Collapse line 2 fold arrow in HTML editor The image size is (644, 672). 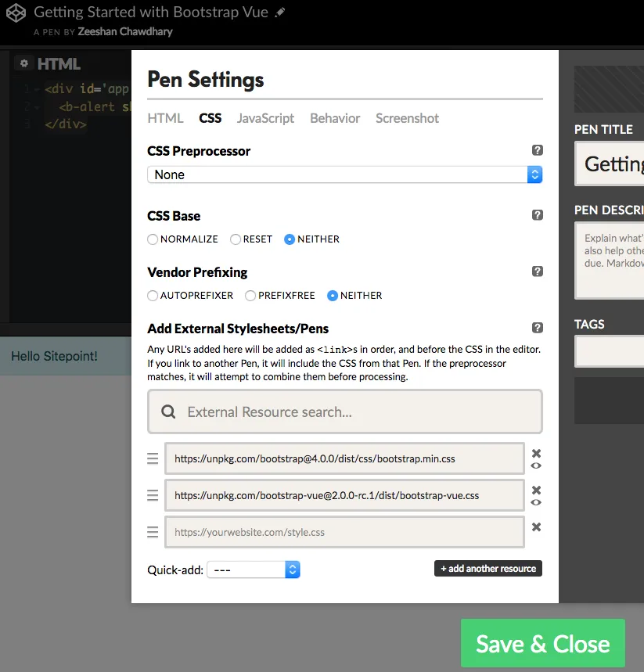(37, 107)
